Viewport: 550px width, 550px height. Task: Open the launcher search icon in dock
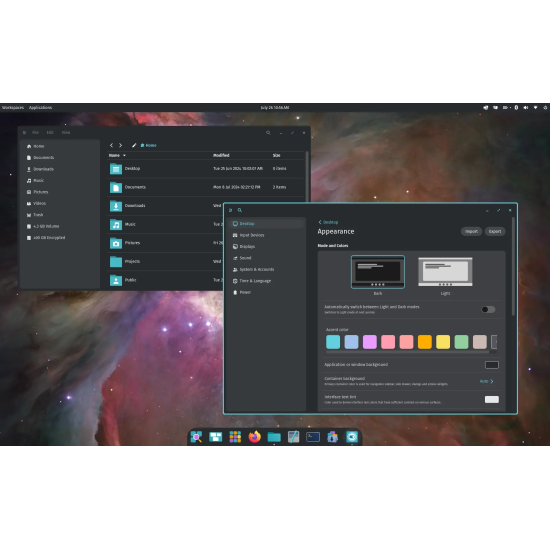pyautogui.click(x=196, y=437)
